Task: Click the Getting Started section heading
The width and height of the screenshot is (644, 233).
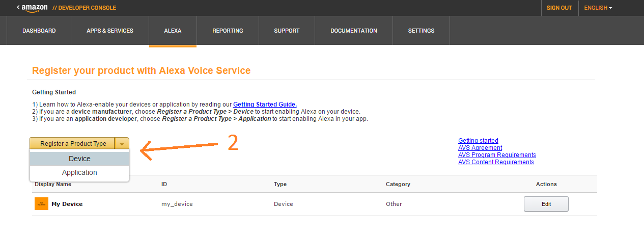Action: click(54, 92)
